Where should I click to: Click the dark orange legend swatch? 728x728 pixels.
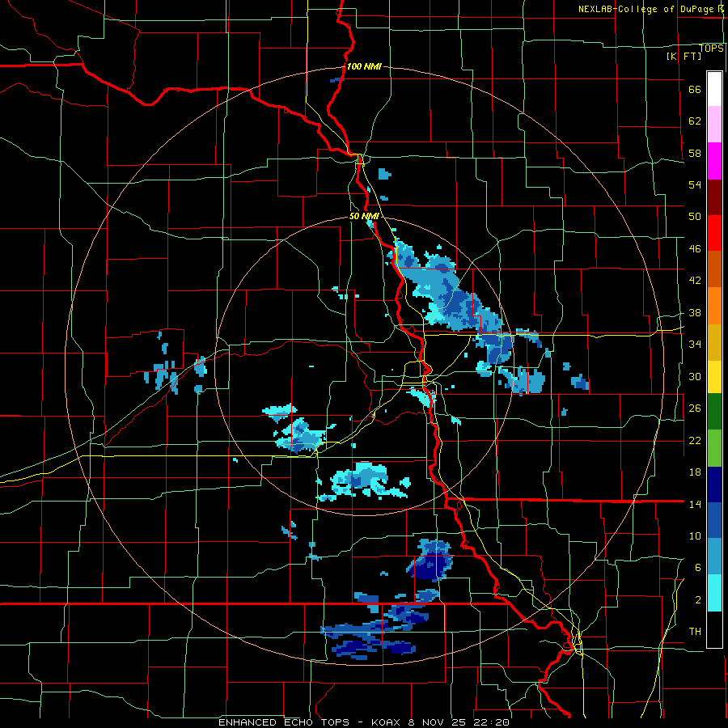pyautogui.click(x=714, y=269)
